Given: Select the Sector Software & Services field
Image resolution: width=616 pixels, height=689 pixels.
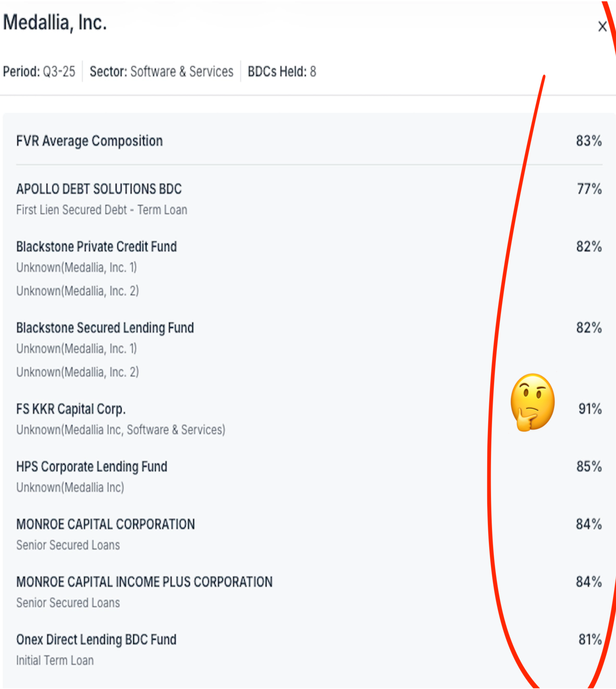Looking at the screenshot, I should (x=161, y=72).
